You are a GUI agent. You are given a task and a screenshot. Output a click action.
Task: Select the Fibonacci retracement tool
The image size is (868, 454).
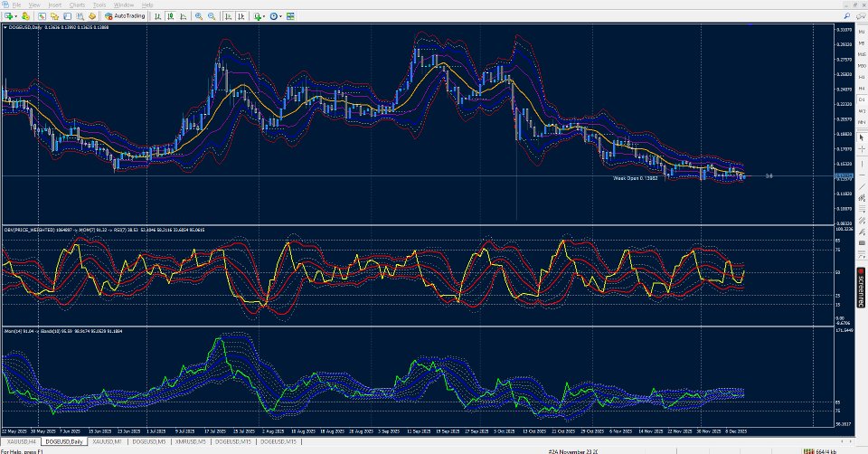click(x=861, y=209)
